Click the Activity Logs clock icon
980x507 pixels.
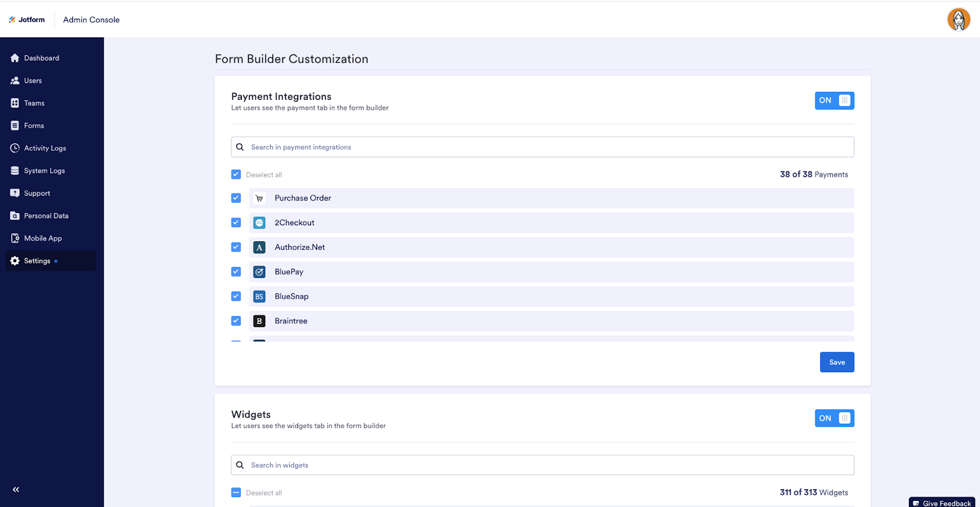pos(15,148)
